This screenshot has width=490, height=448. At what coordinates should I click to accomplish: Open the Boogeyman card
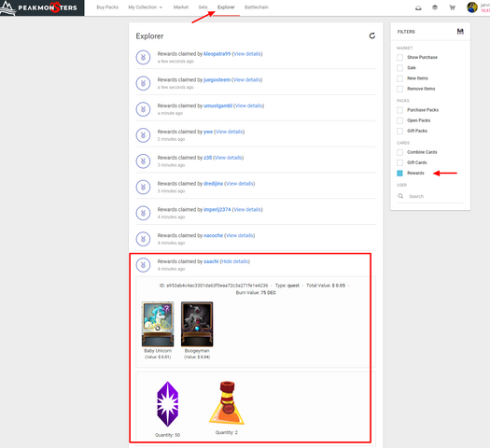click(197, 324)
